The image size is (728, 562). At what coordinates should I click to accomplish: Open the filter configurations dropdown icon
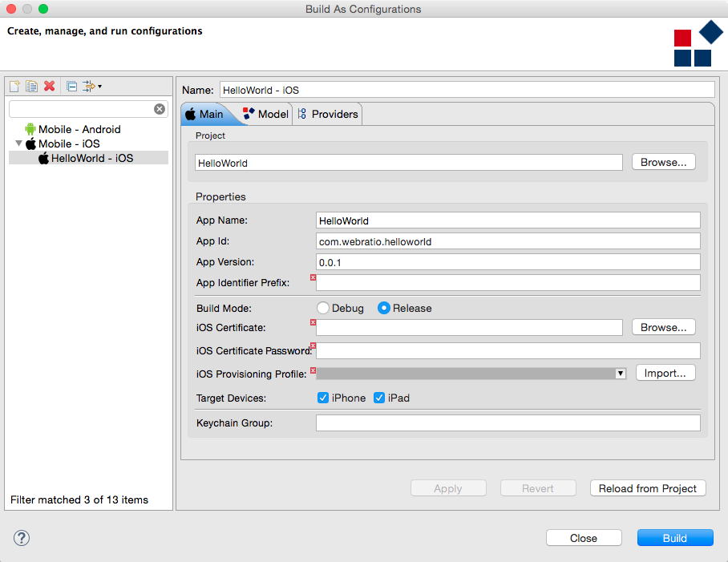tap(92, 87)
